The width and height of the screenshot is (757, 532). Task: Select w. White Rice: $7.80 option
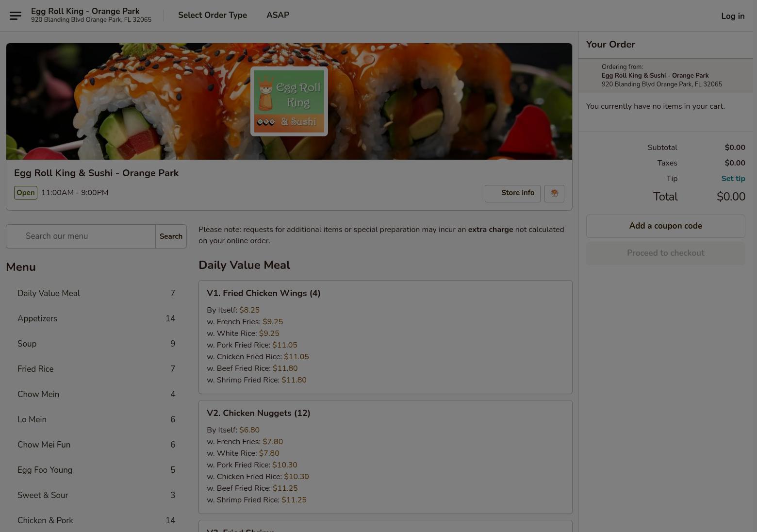[243, 453]
